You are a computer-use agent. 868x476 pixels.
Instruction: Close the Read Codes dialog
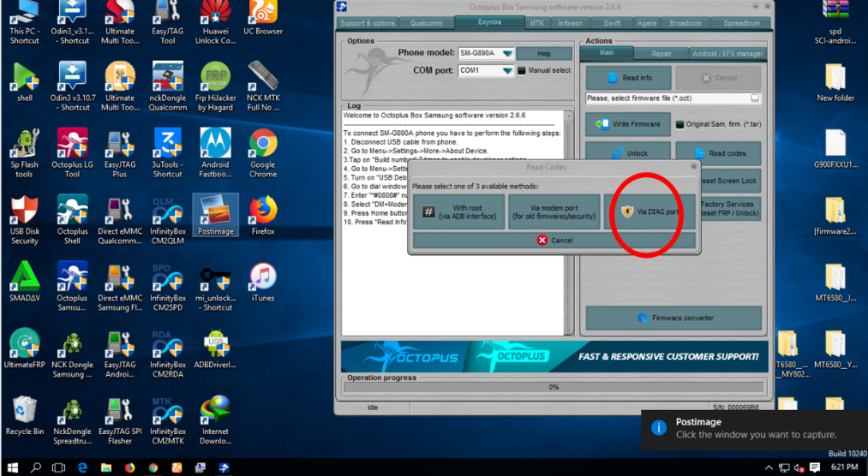(x=693, y=166)
